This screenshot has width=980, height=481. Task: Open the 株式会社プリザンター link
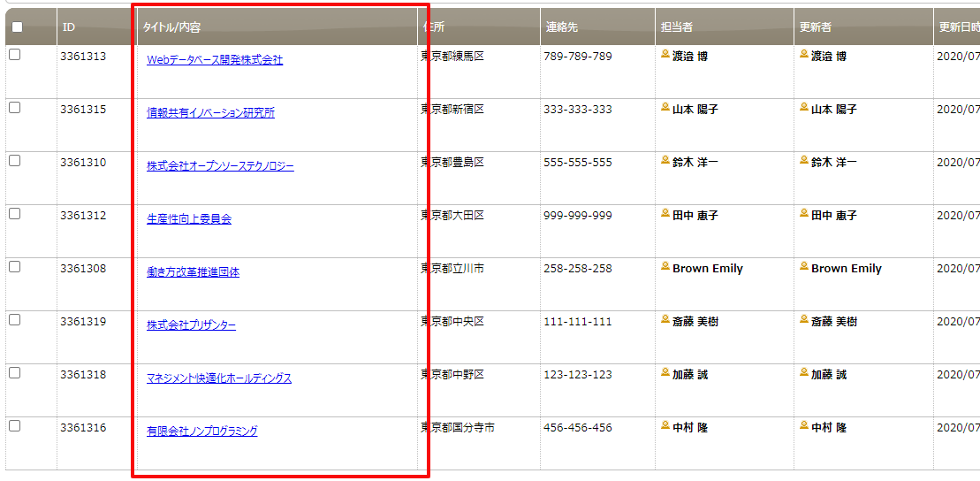click(x=191, y=326)
